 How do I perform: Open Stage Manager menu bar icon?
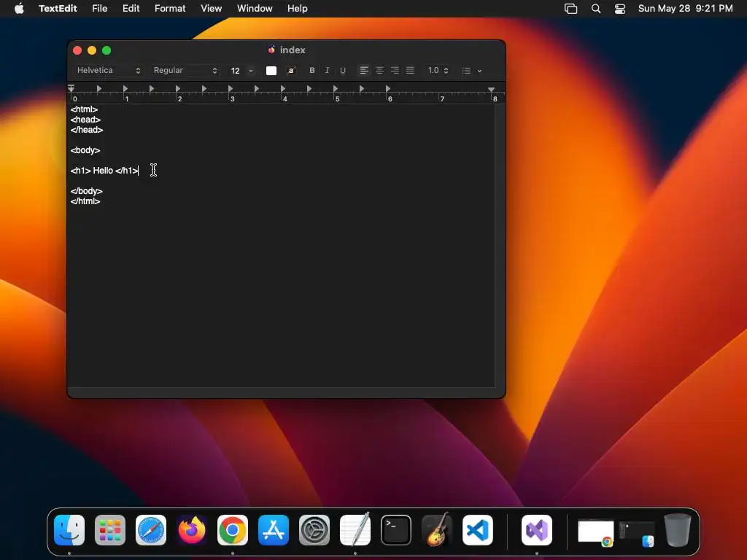(570, 8)
